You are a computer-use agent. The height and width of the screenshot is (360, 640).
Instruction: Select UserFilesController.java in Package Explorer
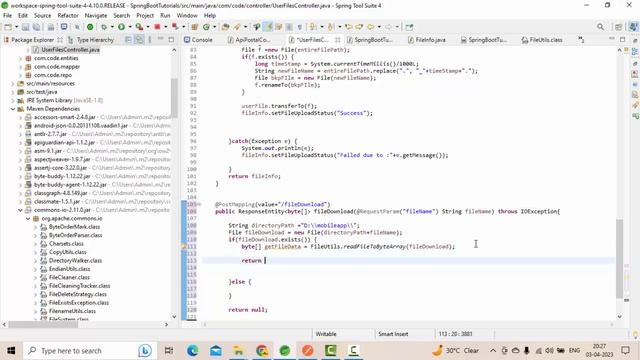coord(70,50)
